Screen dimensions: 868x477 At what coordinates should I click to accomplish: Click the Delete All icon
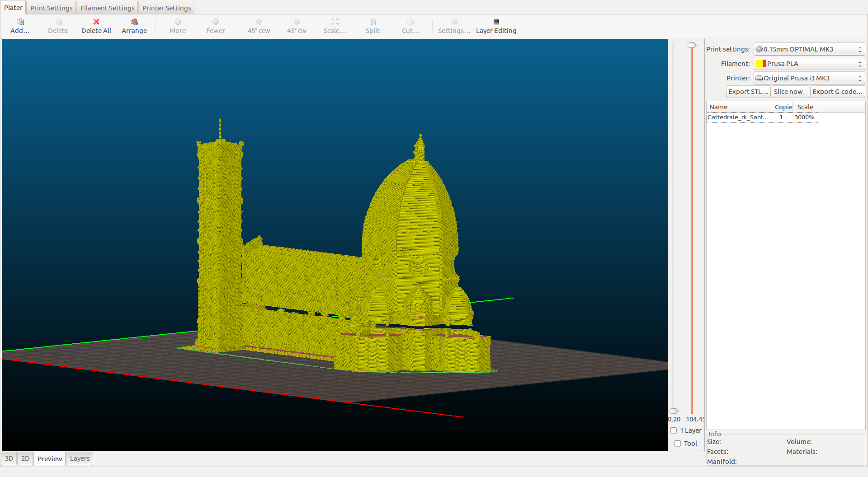click(96, 22)
